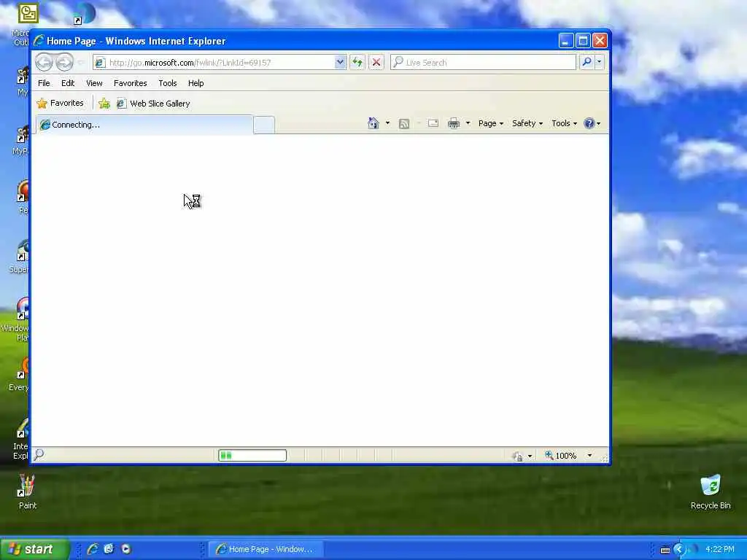Open the Safety dropdown menu
The height and width of the screenshot is (560, 747).
[527, 123]
